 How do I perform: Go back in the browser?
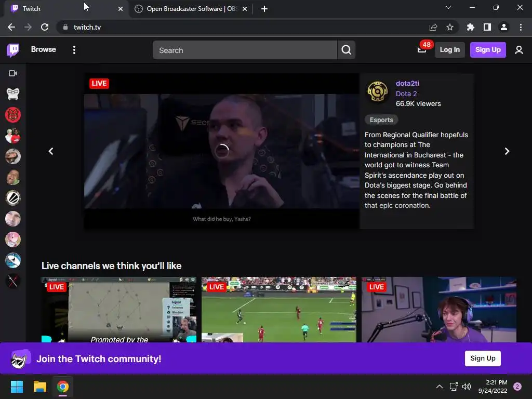point(11,27)
